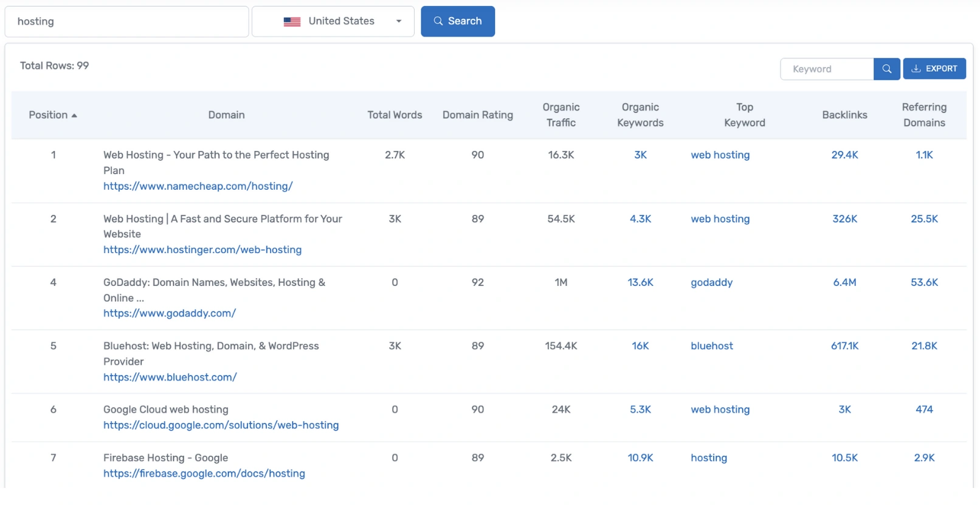Open the hostinger.com/web-hosting link
This screenshot has height=505, width=980.
click(202, 249)
